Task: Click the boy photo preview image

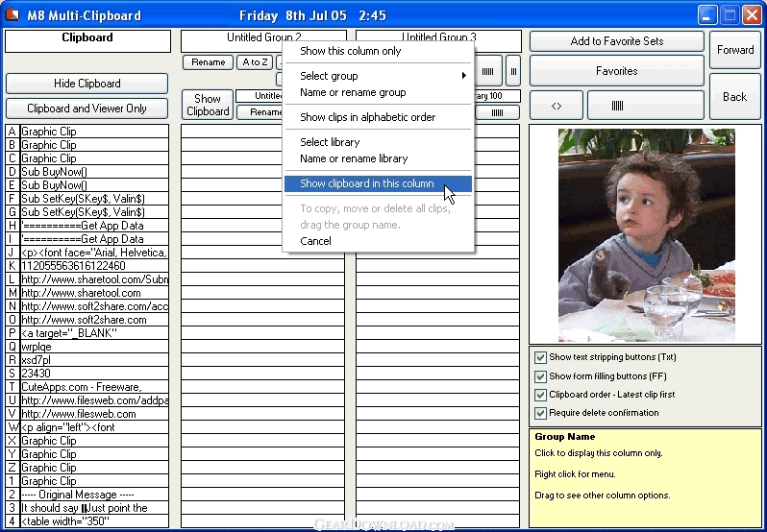Action: coord(646,235)
